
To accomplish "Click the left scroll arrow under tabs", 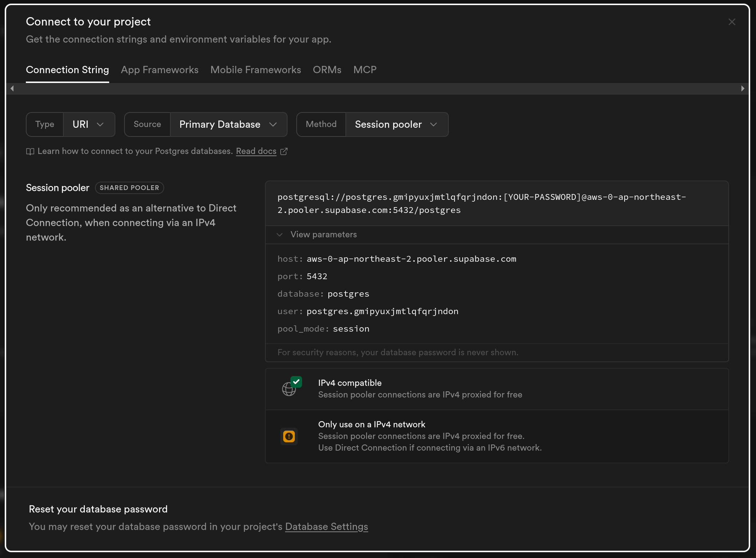I will point(12,88).
